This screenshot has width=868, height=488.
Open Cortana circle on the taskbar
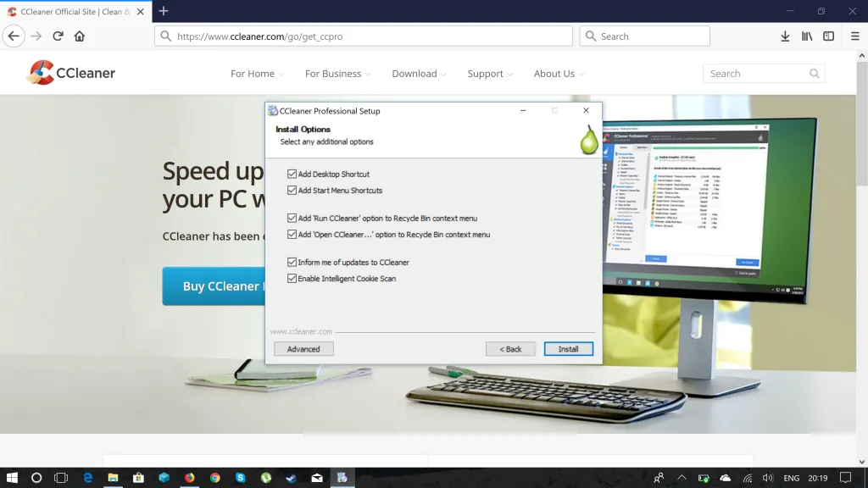pos(36,478)
